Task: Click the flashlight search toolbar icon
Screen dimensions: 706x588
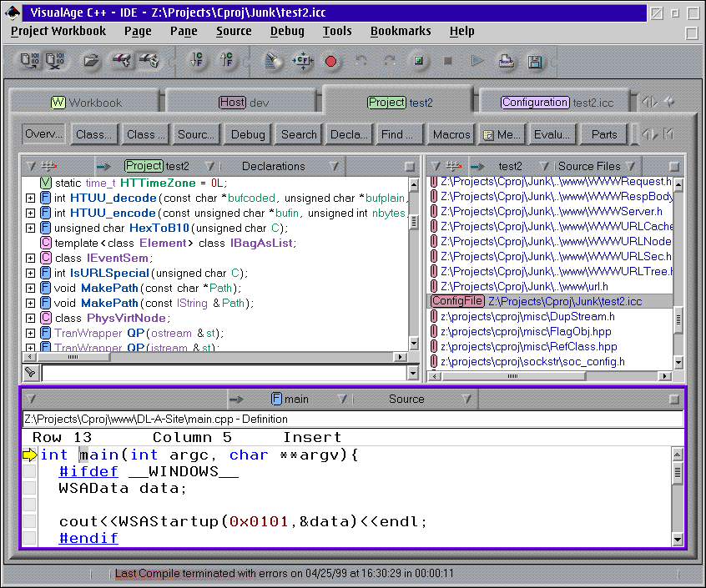Action: tap(273, 61)
